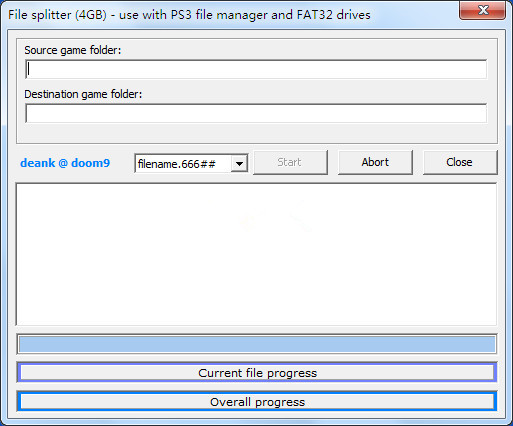The height and width of the screenshot is (426, 513).
Task: Click inside the empty log output area
Action: pos(256,254)
